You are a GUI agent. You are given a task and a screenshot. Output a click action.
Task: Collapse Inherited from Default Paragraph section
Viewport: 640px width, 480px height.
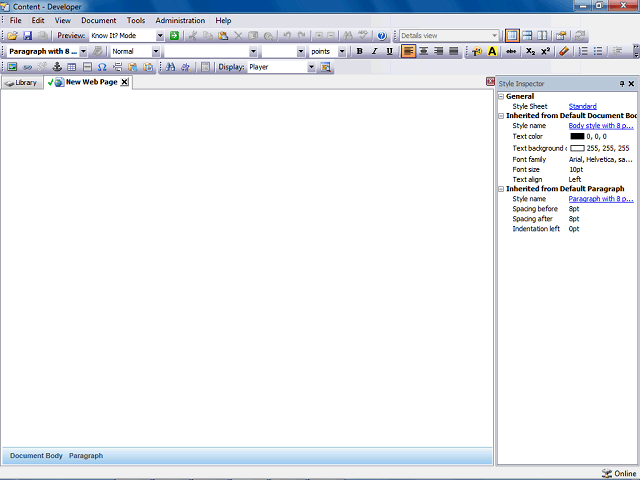pos(501,189)
